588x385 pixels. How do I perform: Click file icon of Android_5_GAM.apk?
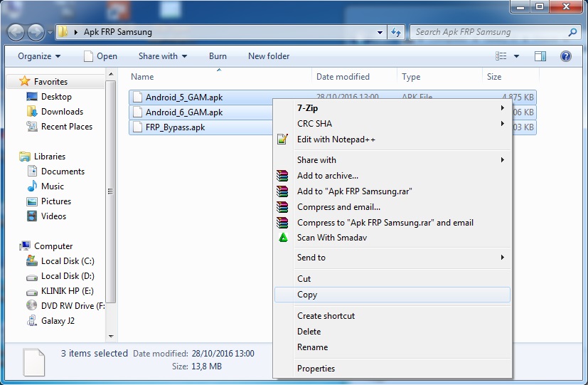pos(138,97)
